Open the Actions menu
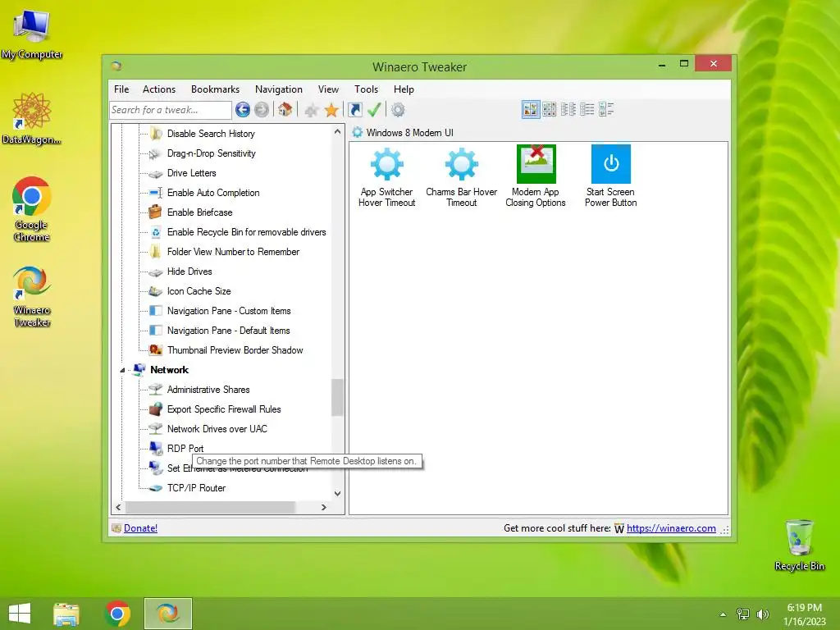The image size is (840, 630). 159,89
